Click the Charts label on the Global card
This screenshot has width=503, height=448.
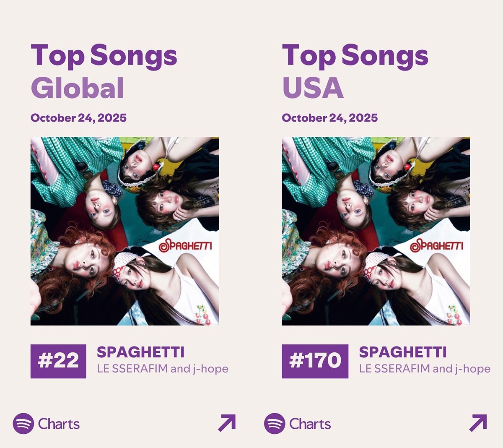59,424
